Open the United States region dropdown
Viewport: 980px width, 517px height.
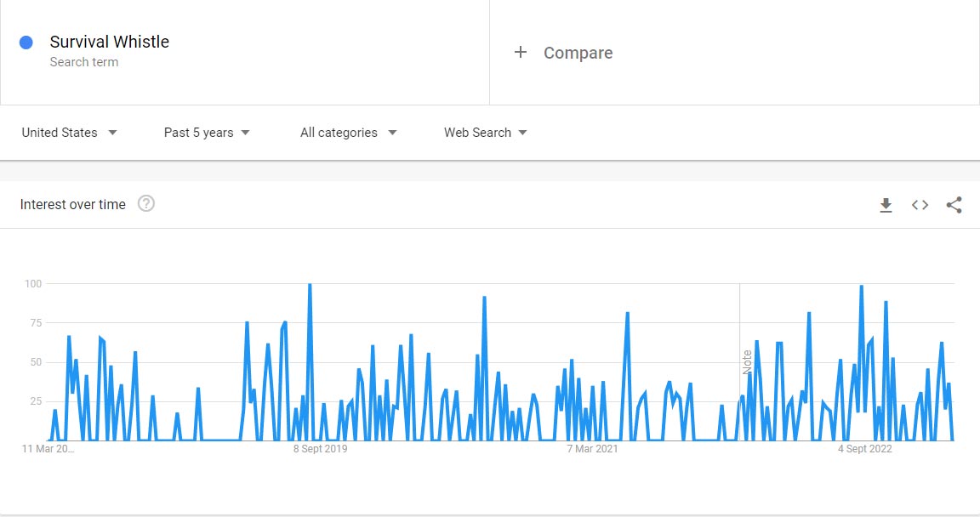(x=69, y=133)
